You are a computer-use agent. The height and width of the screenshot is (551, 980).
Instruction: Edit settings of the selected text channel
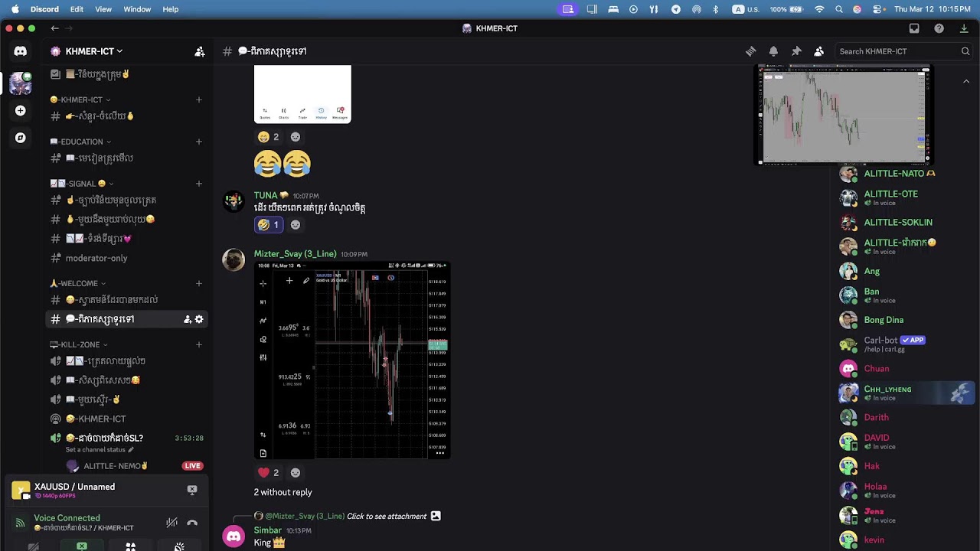pyautogui.click(x=199, y=319)
